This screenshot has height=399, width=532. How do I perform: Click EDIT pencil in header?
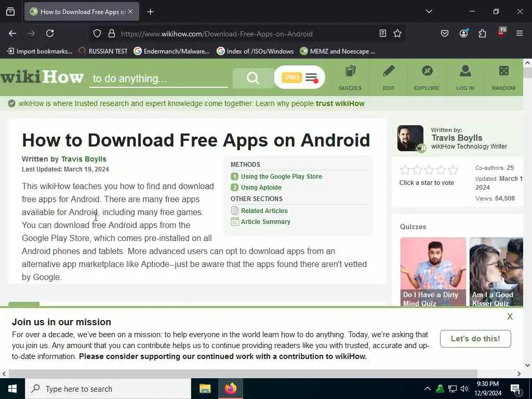[x=389, y=78]
